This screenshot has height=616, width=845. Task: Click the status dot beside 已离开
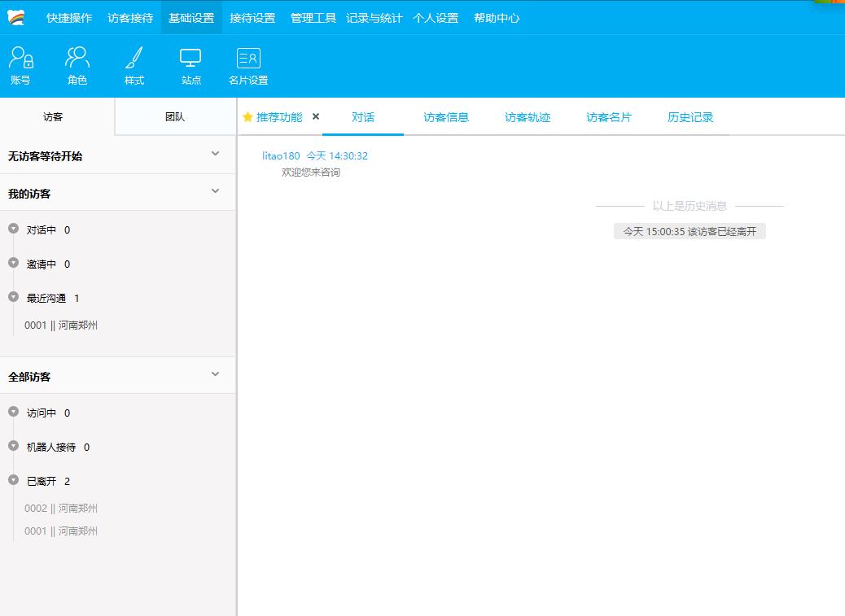click(11, 481)
